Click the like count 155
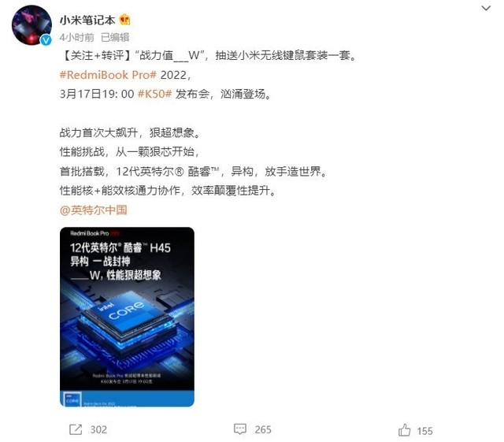 (x=424, y=431)
